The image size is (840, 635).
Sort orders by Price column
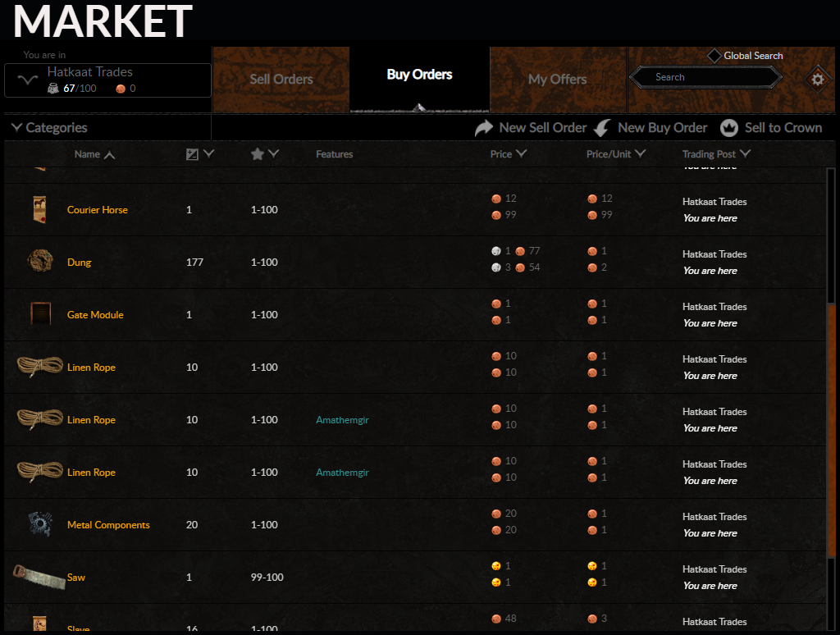pyautogui.click(x=509, y=154)
